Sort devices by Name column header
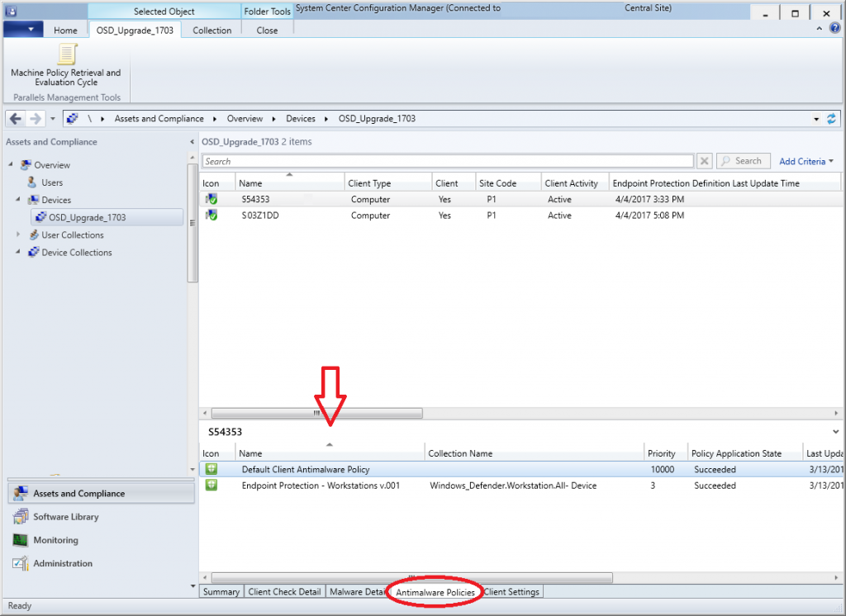Viewport: 846px width, 616px height. 290,182
